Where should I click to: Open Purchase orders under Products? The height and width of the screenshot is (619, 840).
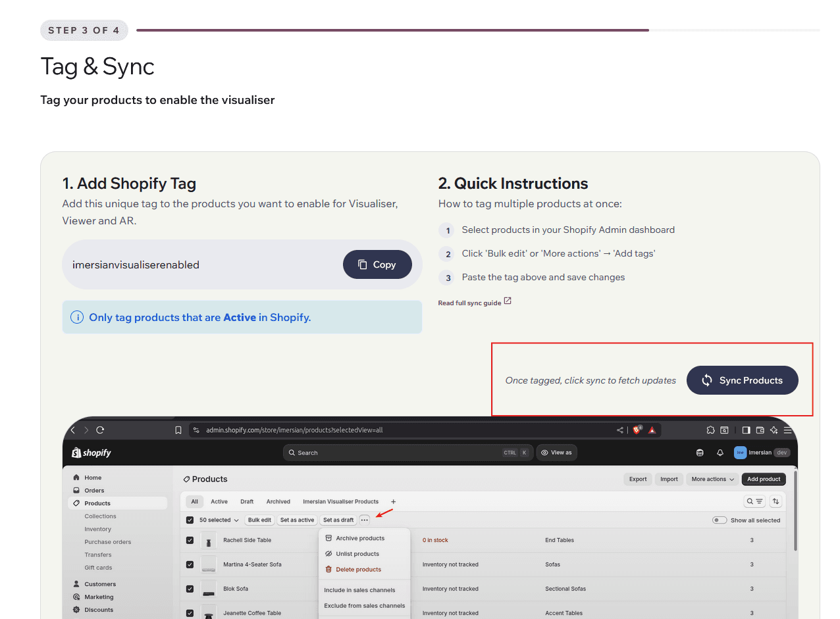tap(107, 542)
